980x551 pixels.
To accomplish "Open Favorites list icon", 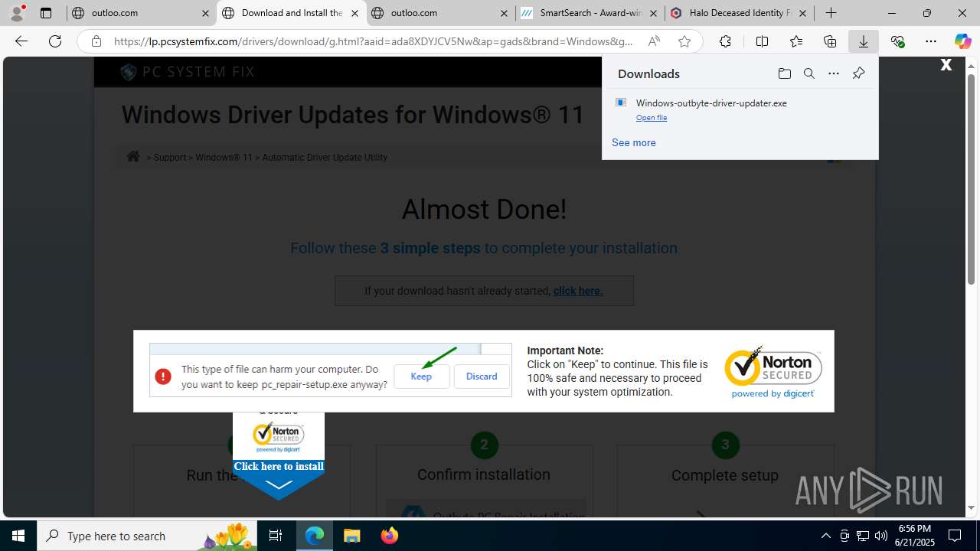I will [x=796, y=41].
